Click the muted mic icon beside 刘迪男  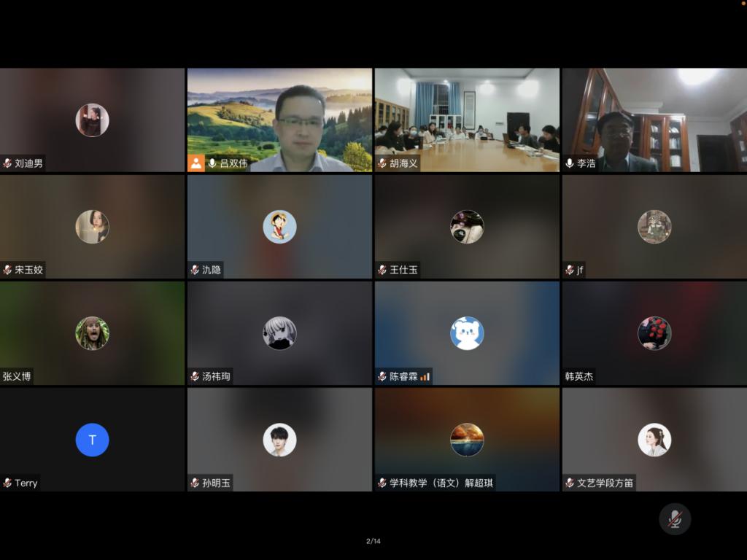pos(7,163)
